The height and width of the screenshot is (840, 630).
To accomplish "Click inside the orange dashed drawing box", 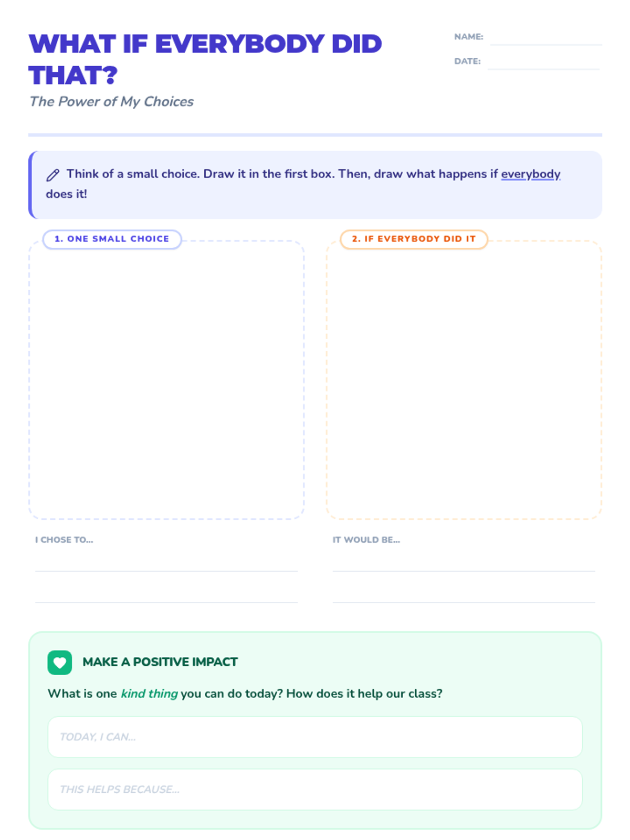I will (x=464, y=380).
